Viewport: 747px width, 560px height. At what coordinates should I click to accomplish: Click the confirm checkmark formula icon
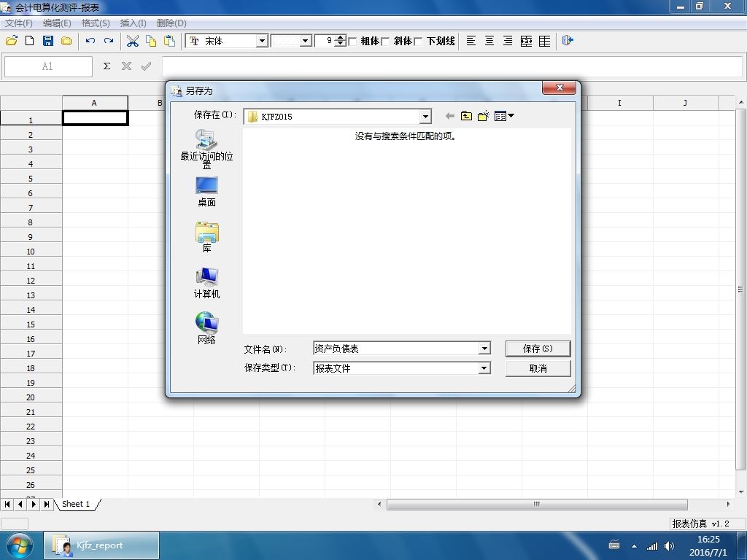point(146,66)
